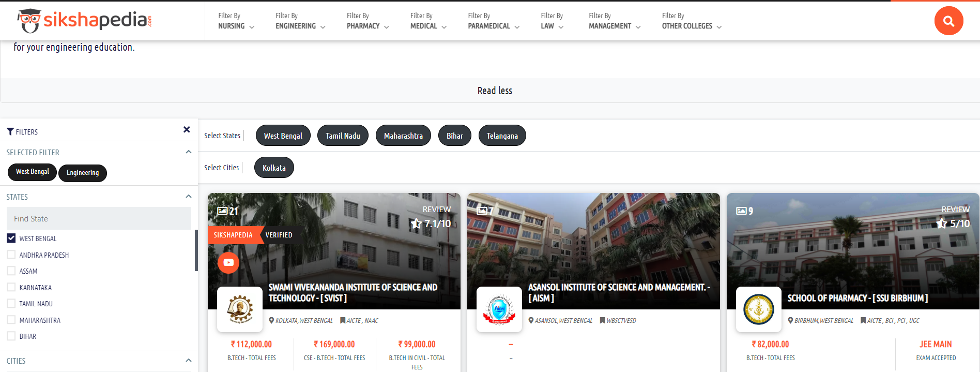The width and height of the screenshot is (980, 372).
Task: Click the Asansol location pin icon
Action: coord(531,321)
